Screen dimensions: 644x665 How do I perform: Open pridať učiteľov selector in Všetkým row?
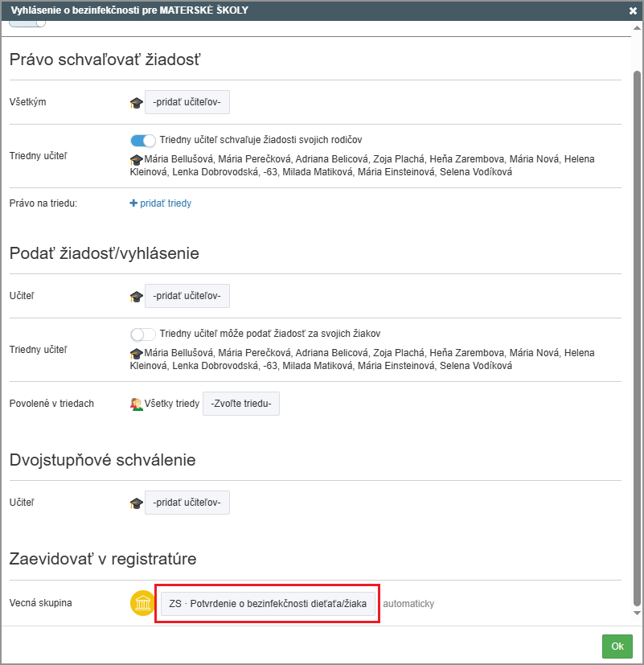tap(187, 103)
